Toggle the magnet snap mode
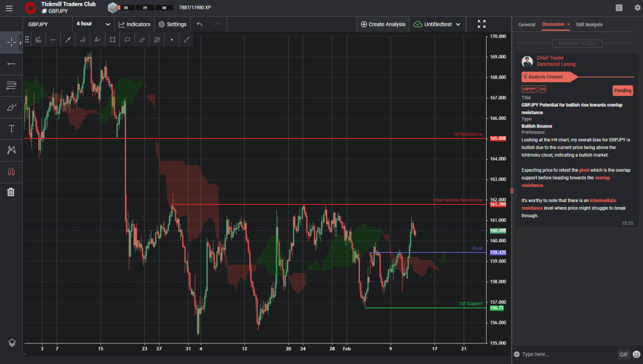This screenshot has height=364, width=643. coord(11,171)
